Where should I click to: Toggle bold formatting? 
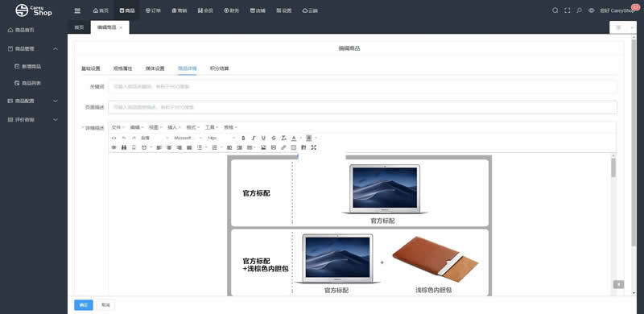(243, 138)
